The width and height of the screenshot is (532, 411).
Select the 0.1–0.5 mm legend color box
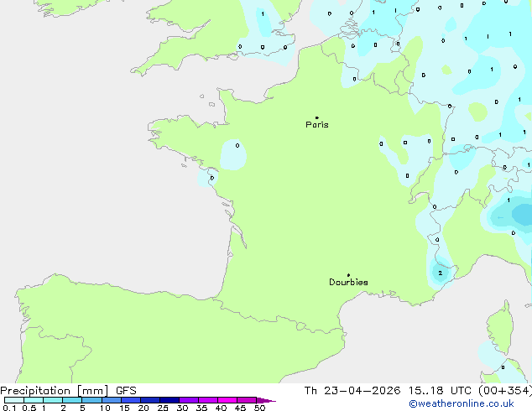click(14, 400)
